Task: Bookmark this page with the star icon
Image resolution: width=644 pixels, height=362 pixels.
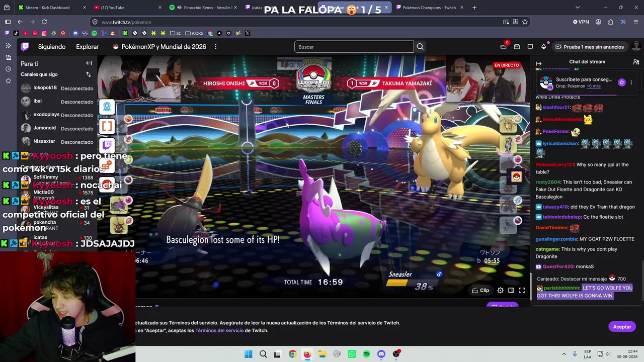Action: click(525, 22)
